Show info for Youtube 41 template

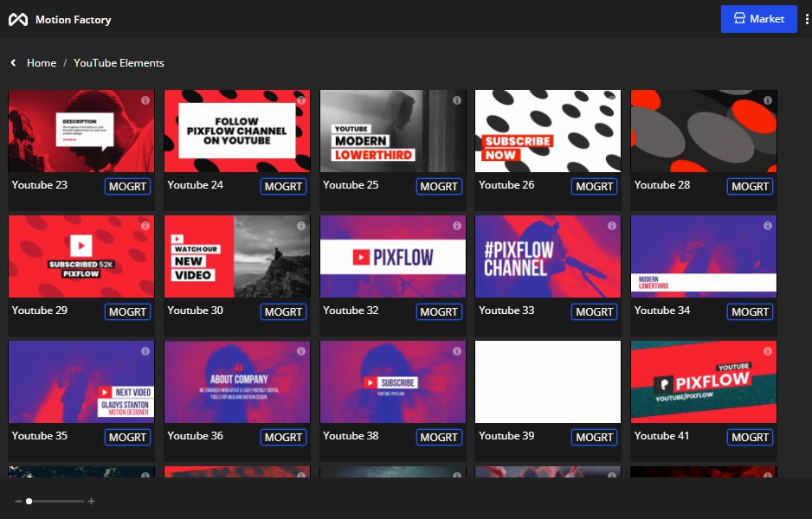click(768, 351)
